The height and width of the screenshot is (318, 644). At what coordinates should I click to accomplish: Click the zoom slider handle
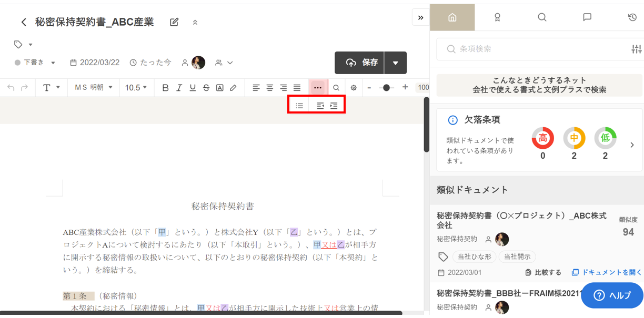click(386, 88)
